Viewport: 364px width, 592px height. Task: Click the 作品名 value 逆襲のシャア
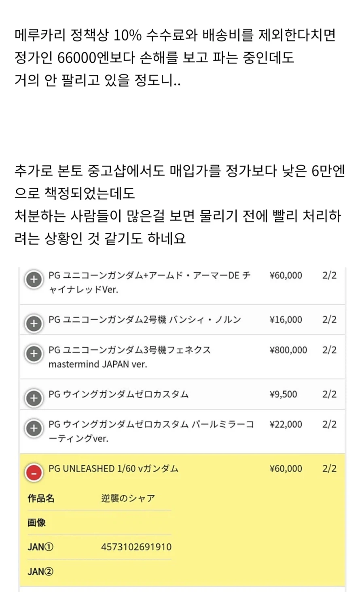[x=125, y=498]
